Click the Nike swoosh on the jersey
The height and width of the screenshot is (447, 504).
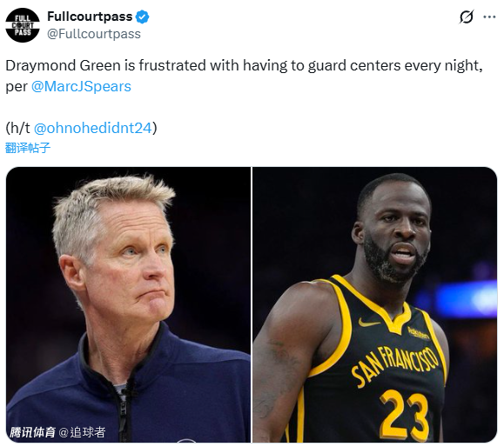pyautogui.click(x=368, y=323)
